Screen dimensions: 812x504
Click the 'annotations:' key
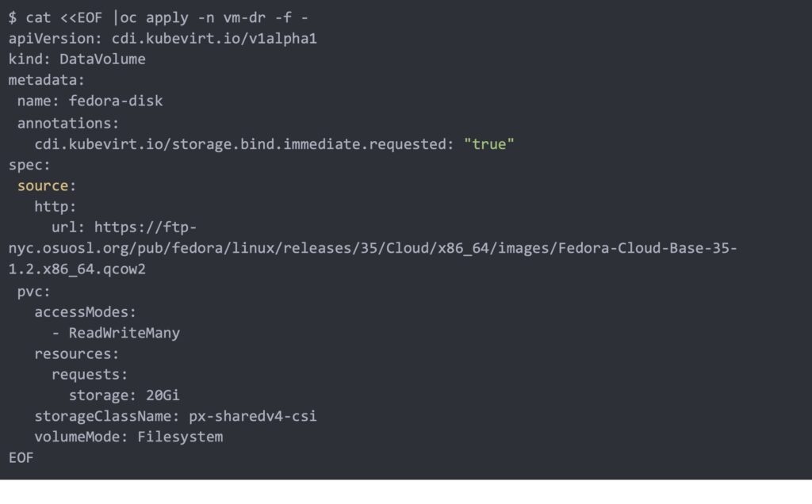(x=68, y=123)
